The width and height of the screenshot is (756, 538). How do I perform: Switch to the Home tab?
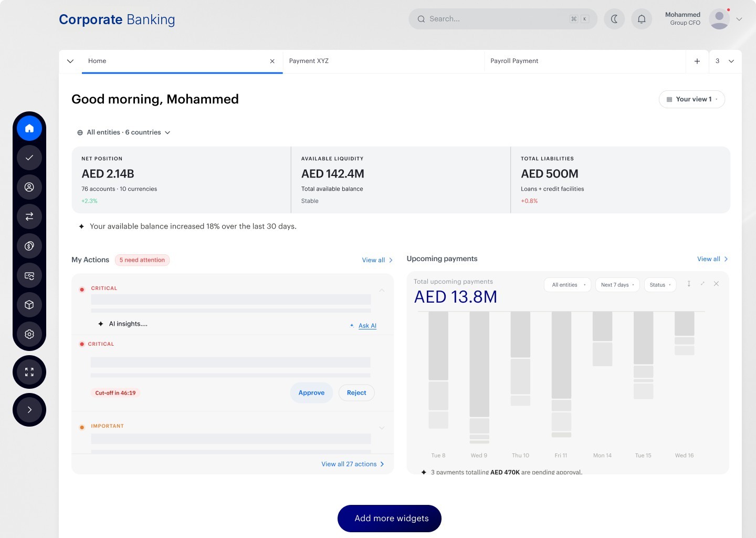click(x=182, y=61)
